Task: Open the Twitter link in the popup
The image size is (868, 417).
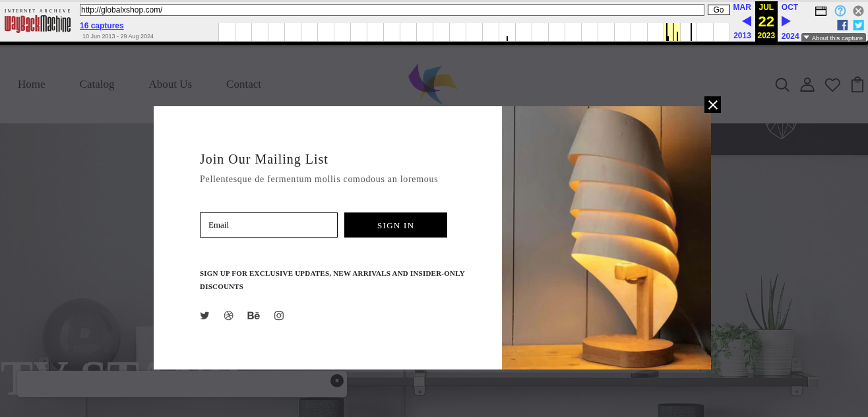Action: tap(204, 315)
